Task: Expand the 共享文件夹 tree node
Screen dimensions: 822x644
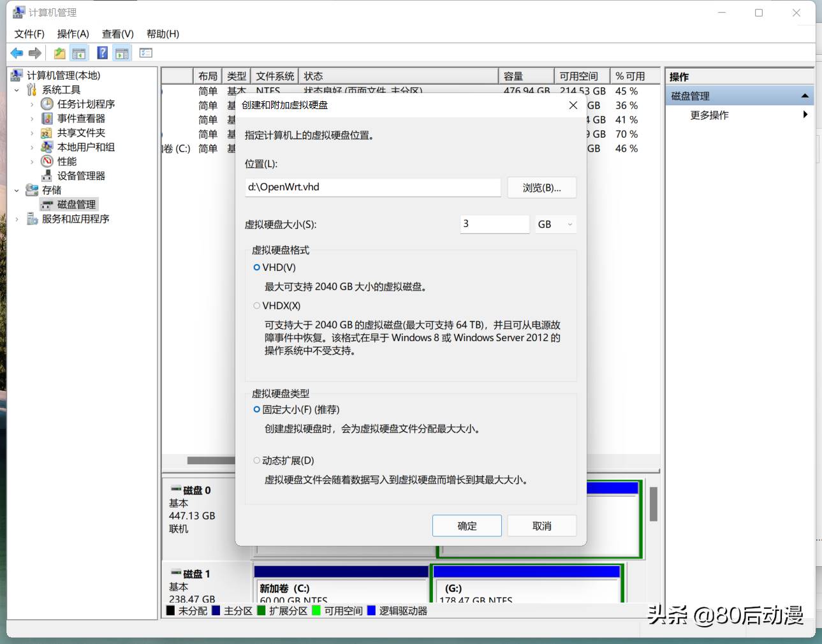Action: point(32,133)
